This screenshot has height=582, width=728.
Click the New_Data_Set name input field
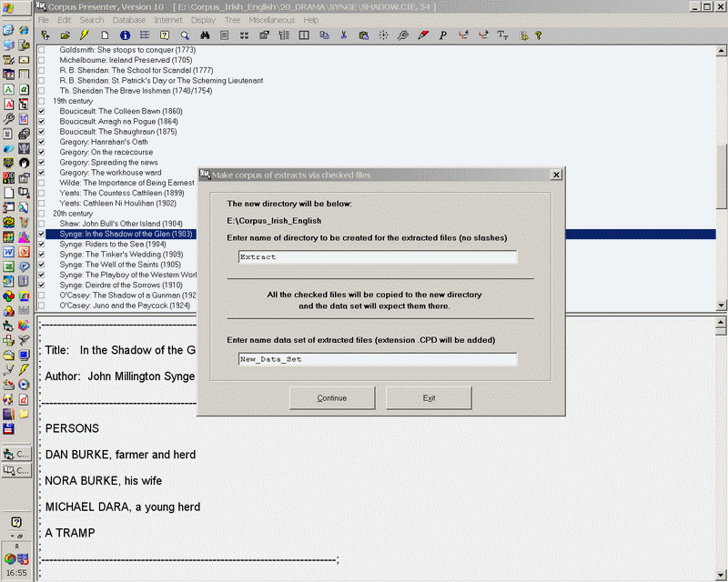(x=377, y=359)
